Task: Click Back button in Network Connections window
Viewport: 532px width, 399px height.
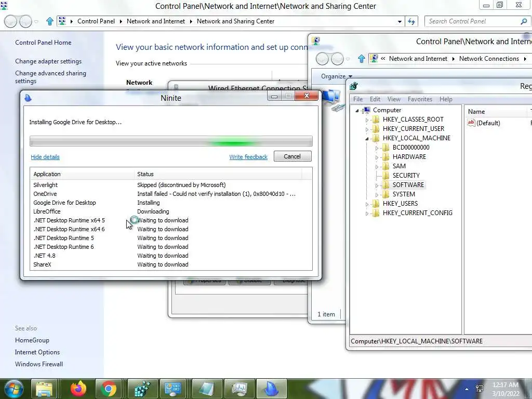Action: pos(322,59)
